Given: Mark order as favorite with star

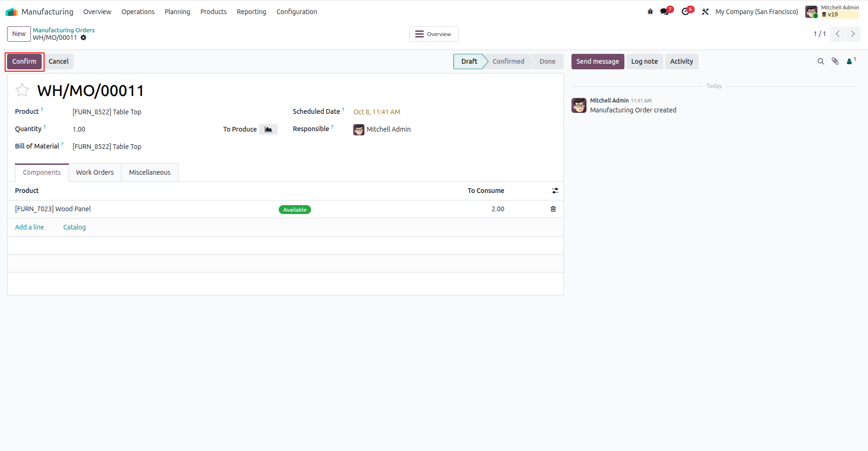Looking at the screenshot, I should click(22, 90).
